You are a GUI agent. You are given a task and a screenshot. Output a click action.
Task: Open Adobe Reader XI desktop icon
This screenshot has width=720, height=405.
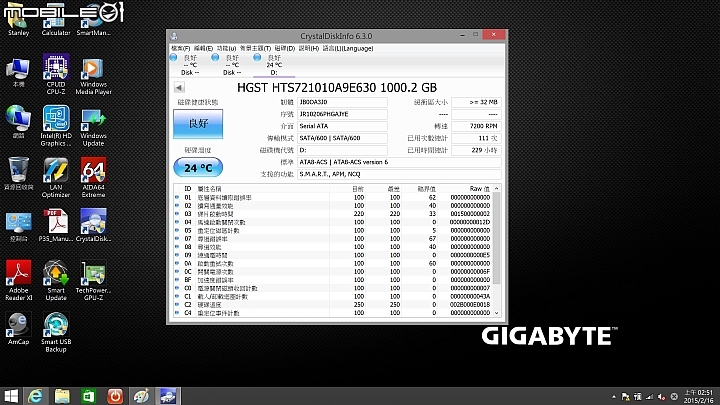tap(18, 281)
